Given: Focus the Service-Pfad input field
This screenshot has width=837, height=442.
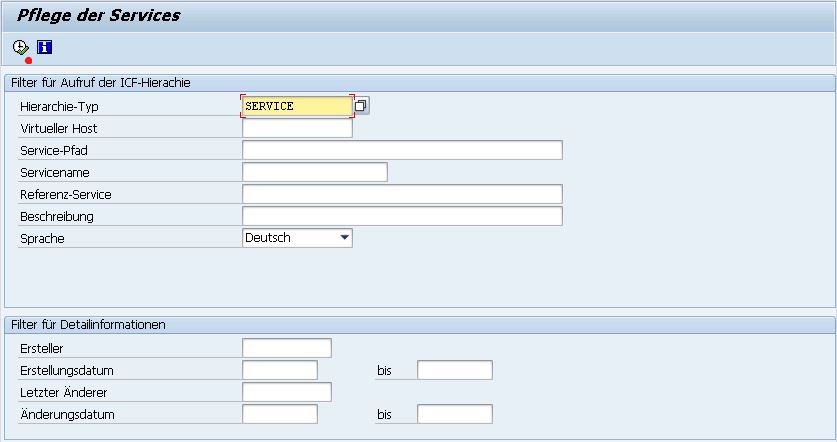Looking at the screenshot, I should [402, 150].
